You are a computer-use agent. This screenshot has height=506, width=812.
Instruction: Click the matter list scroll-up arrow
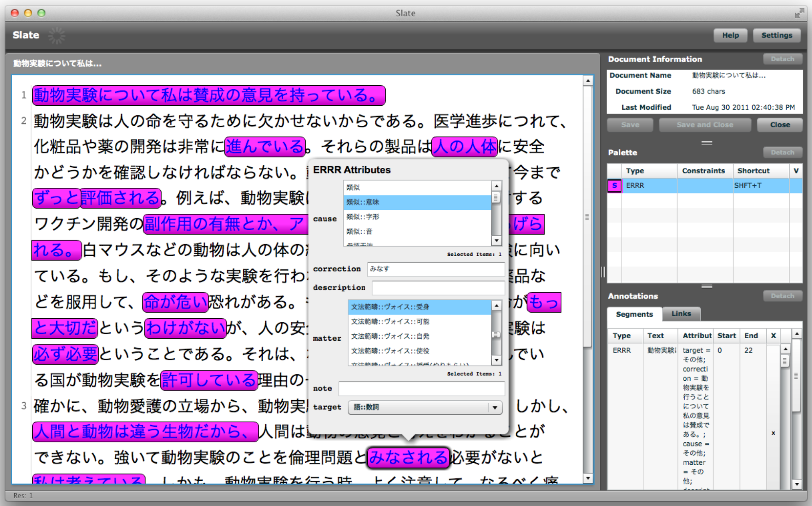coord(497,305)
